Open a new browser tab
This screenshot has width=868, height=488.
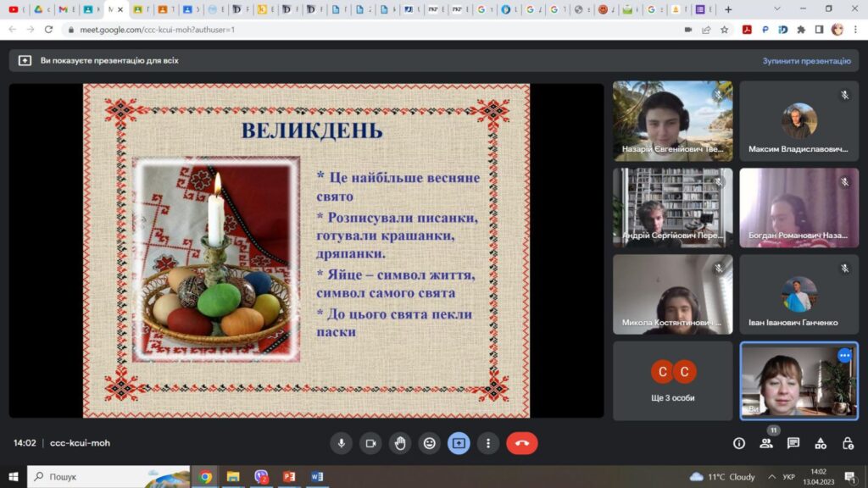tap(728, 9)
